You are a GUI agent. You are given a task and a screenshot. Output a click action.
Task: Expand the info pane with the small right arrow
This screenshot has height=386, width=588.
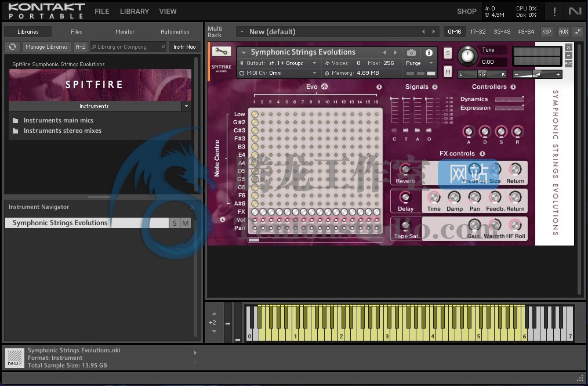(x=195, y=352)
